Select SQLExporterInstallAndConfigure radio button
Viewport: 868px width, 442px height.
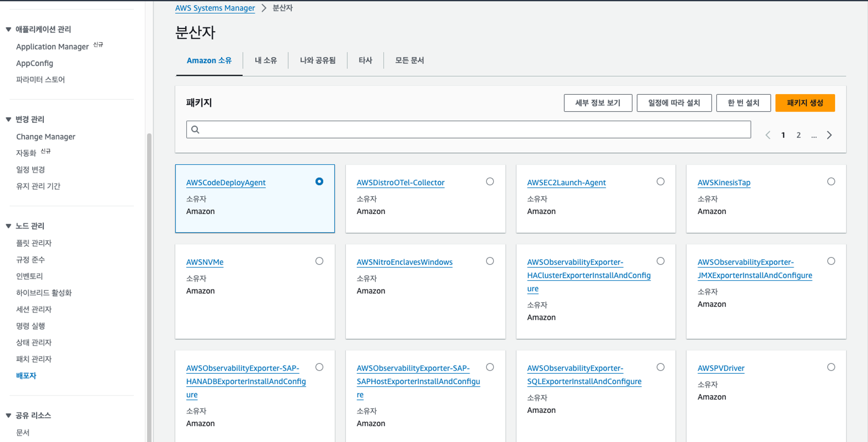661,367
